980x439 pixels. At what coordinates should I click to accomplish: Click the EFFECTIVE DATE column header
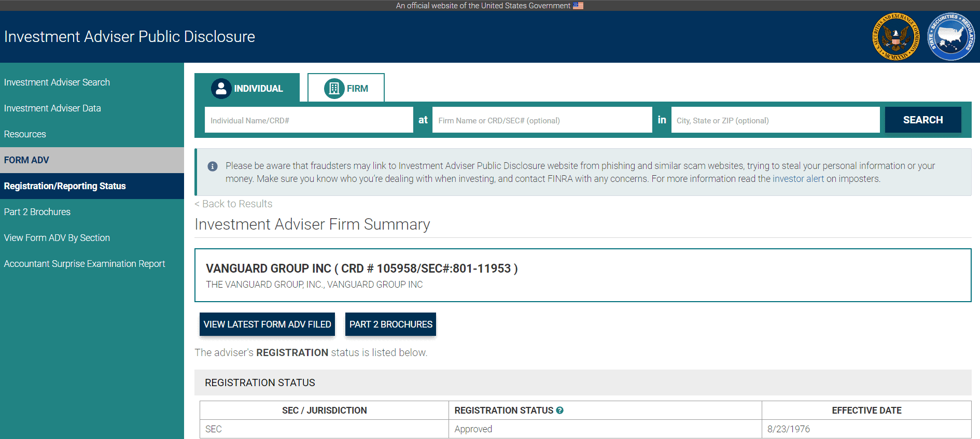point(866,410)
